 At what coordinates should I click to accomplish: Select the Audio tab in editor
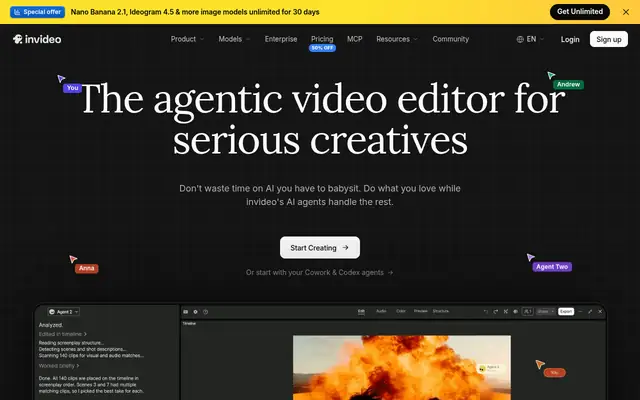click(x=381, y=311)
